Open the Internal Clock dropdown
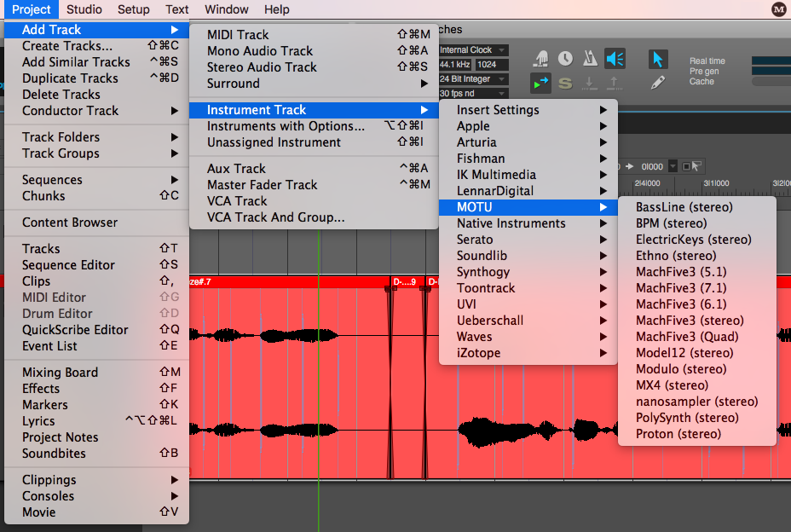The image size is (791, 532). (473, 50)
